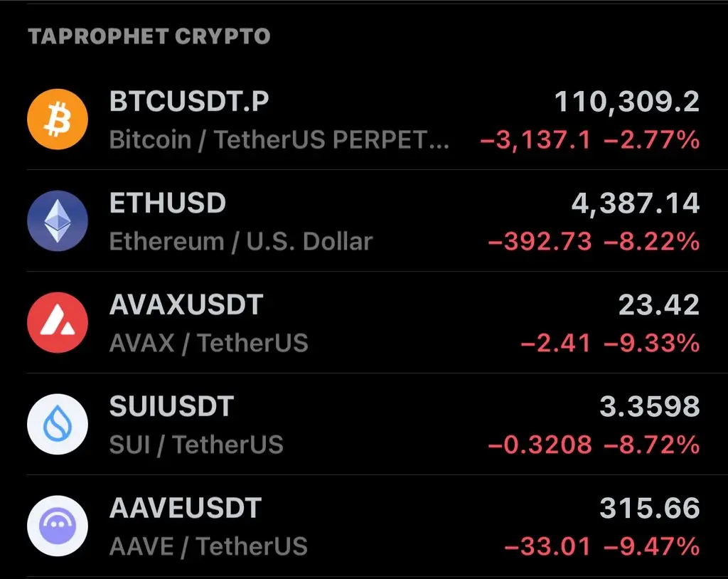The image size is (728, 579).
Task: Click Bitcoin price 110,309.2
Action: pyautogui.click(x=627, y=102)
